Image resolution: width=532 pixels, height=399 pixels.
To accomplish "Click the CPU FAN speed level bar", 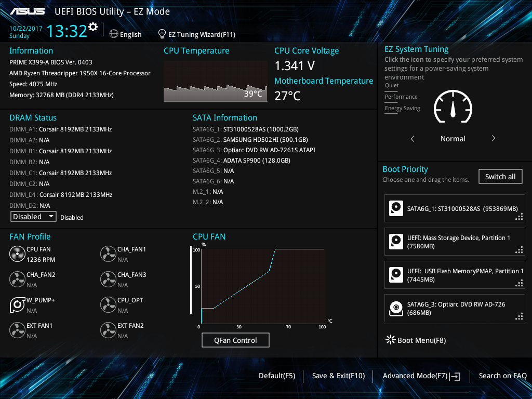I will 191,280.
